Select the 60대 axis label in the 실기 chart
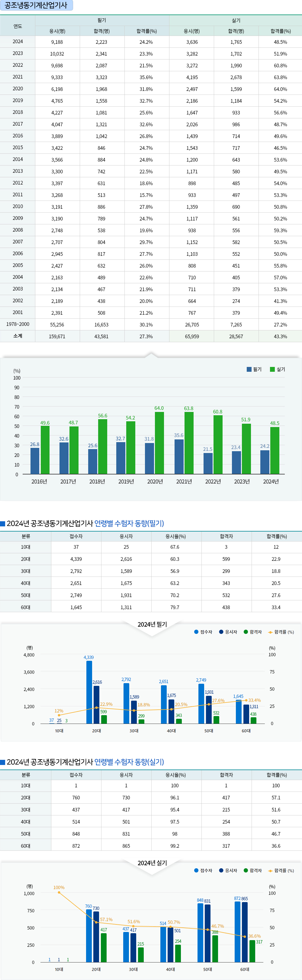 pyautogui.click(x=245, y=969)
